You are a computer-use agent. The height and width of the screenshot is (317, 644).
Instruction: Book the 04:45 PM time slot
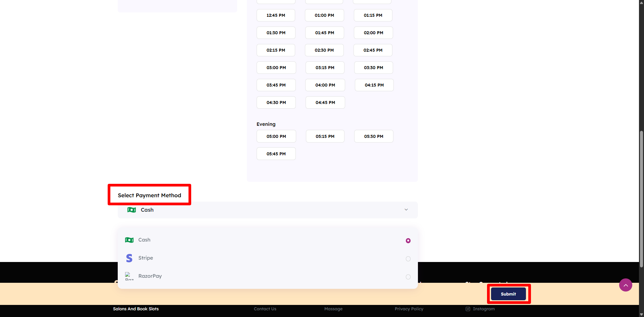[x=325, y=103]
